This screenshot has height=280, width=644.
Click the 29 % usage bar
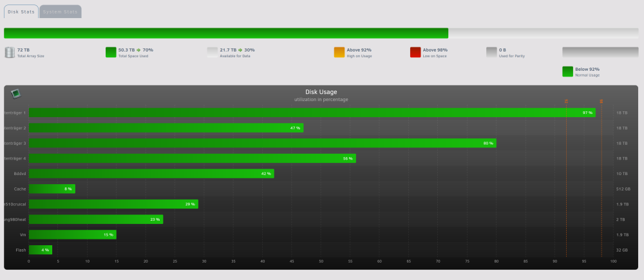tap(113, 204)
